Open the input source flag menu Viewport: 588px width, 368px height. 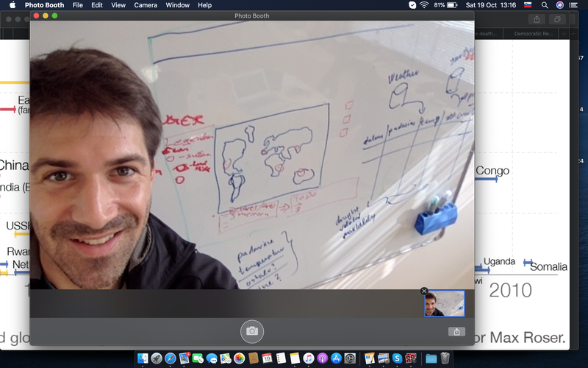click(x=526, y=5)
